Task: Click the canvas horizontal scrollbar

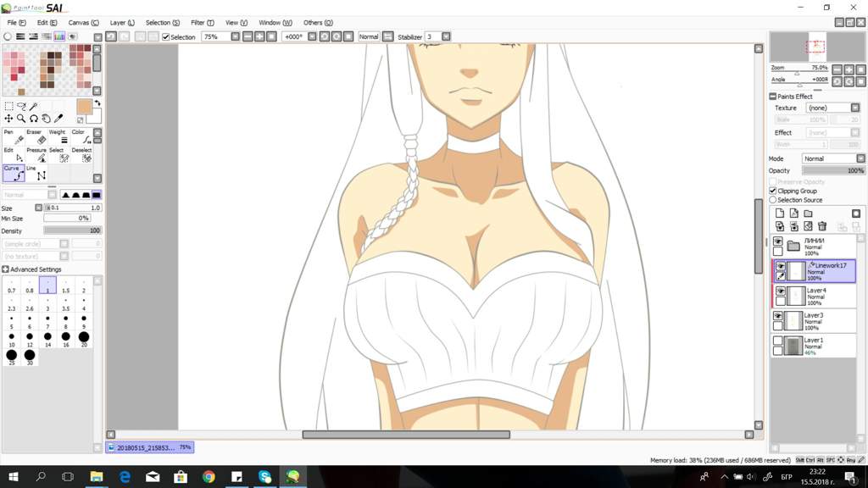Action: point(406,435)
